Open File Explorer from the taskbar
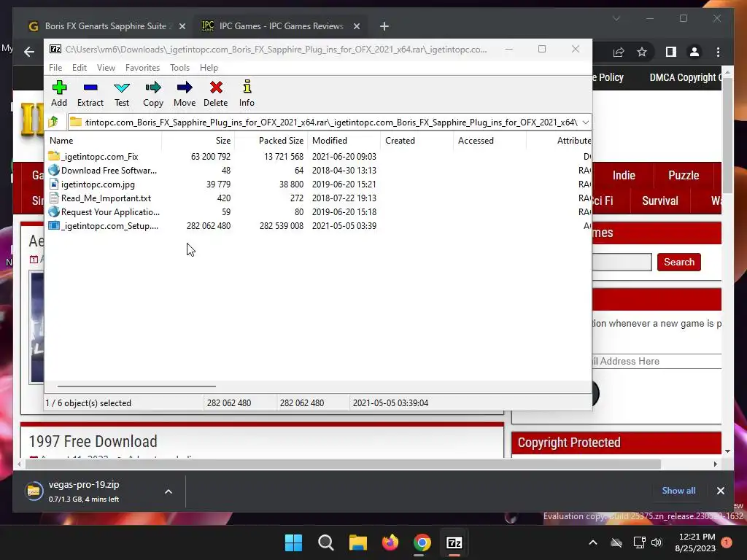747x560 pixels. pyautogui.click(x=357, y=542)
